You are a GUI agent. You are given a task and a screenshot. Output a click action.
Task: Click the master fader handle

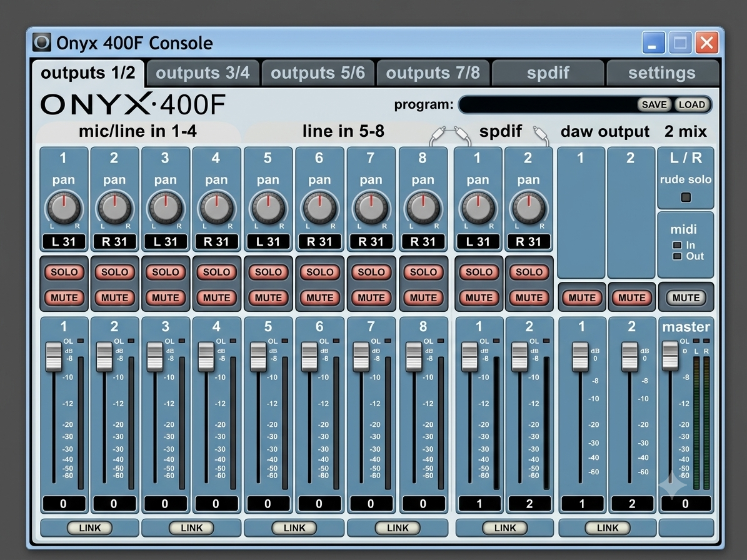coord(670,355)
